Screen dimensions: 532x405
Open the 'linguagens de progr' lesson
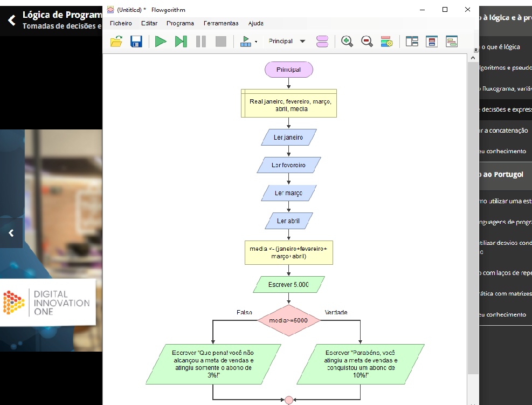pyautogui.click(x=506, y=222)
